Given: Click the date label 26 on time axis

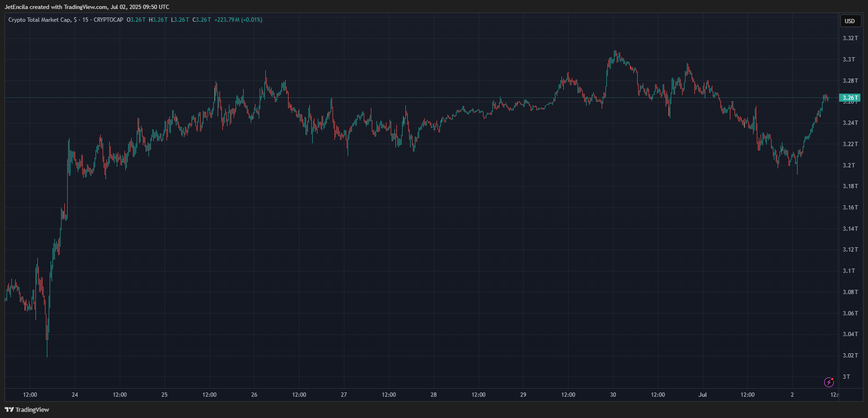Looking at the screenshot, I should click(x=254, y=395).
